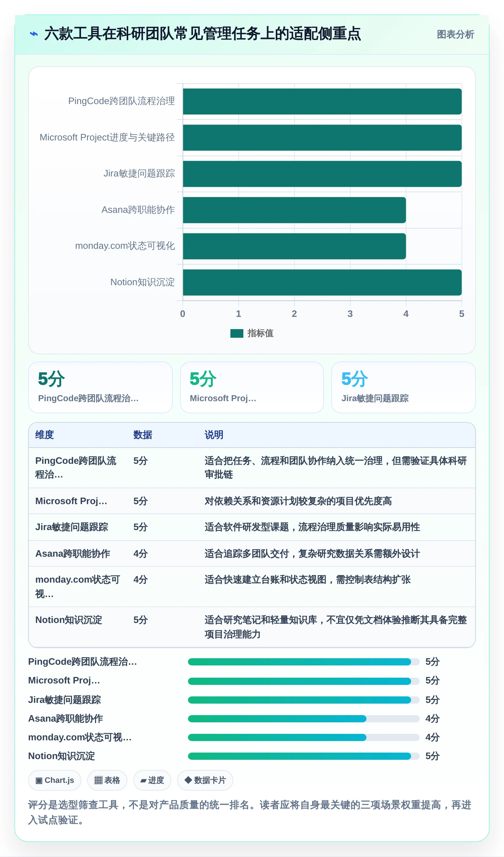Screen dimensions: 504x857
Task: Click 4分 value beside Asana progress bar
Action: click(x=432, y=719)
